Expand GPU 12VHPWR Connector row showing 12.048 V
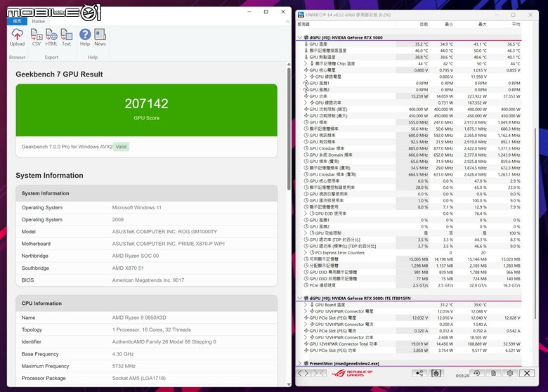 [x=306, y=311]
